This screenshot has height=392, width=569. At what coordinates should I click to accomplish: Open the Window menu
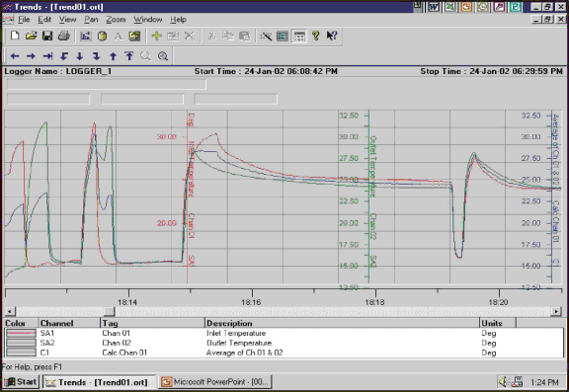pos(148,19)
